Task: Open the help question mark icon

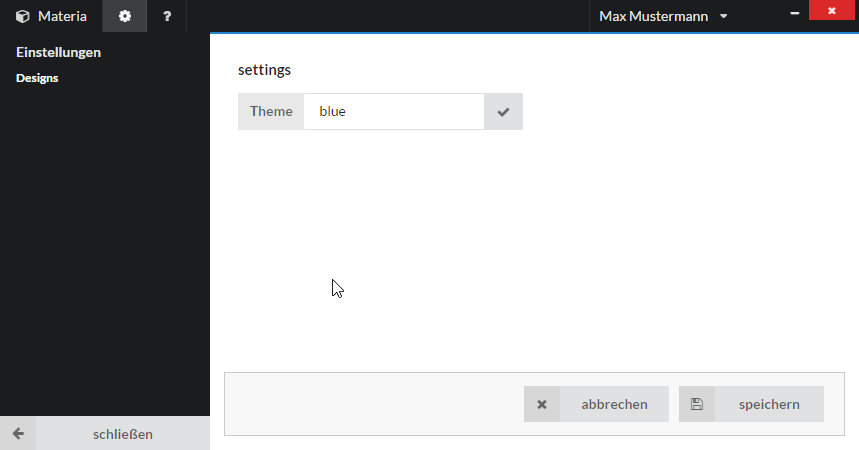Action: [x=167, y=16]
